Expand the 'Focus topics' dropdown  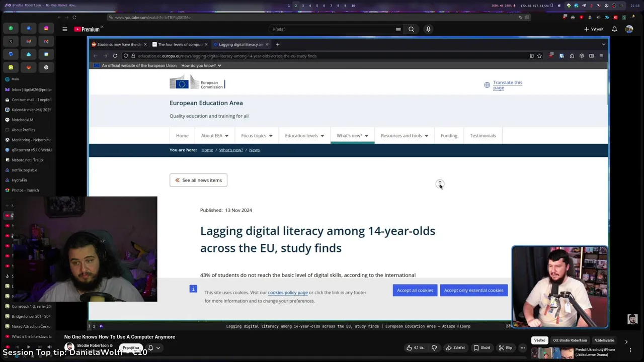[x=257, y=135]
